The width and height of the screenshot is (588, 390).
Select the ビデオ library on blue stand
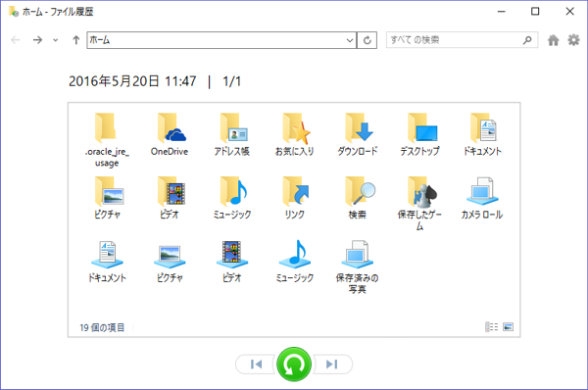pos(231,262)
